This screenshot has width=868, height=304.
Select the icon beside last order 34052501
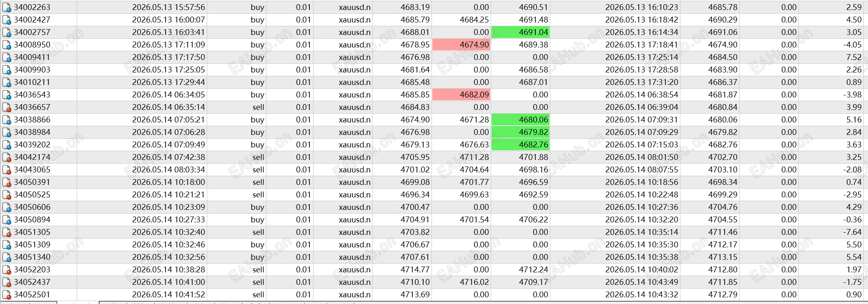click(7, 295)
